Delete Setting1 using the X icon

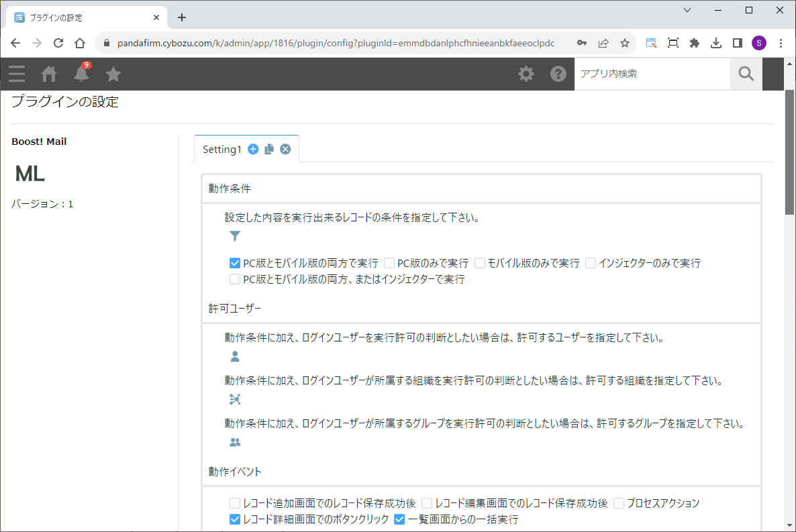pos(285,150)
